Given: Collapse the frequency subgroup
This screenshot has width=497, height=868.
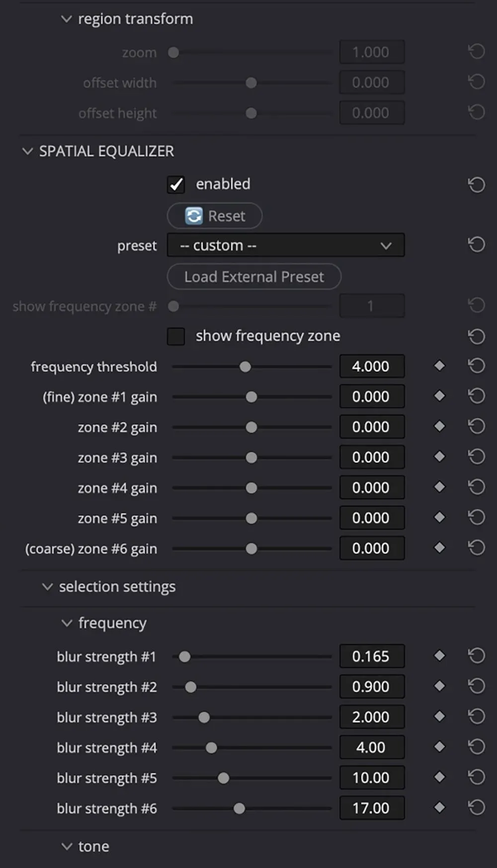Looking at the screenshot, I should pyautogui.click(x=67, y=623).
